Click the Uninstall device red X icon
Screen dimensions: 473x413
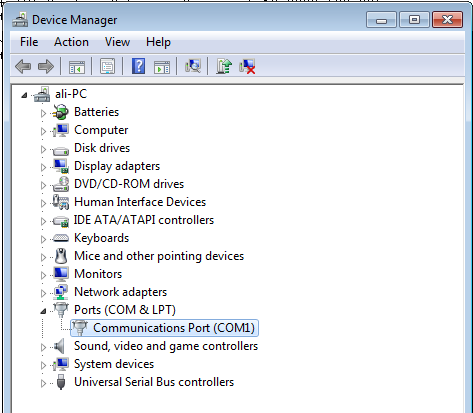[x=247, y=66]
